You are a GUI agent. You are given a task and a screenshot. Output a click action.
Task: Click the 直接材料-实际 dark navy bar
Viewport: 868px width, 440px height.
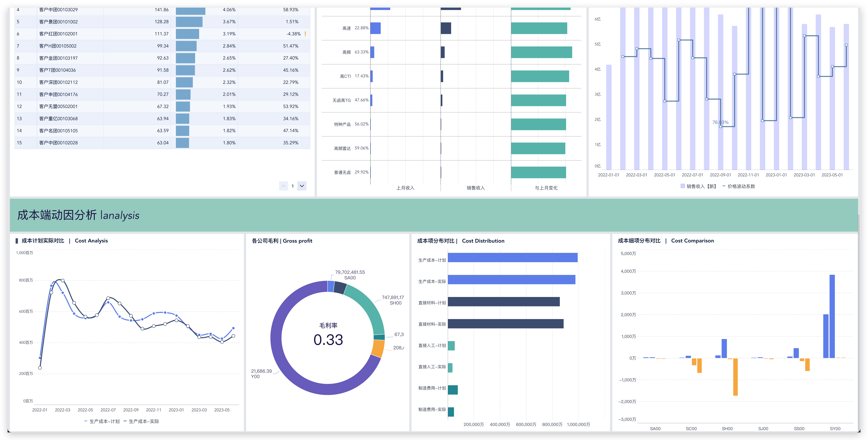pos(505,324)
